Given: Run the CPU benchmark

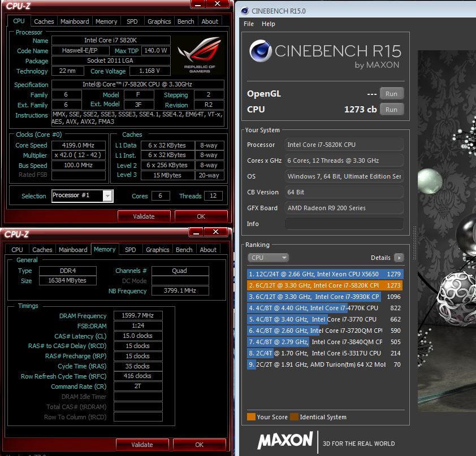Looking at the screenshot, I should point(391,110).
